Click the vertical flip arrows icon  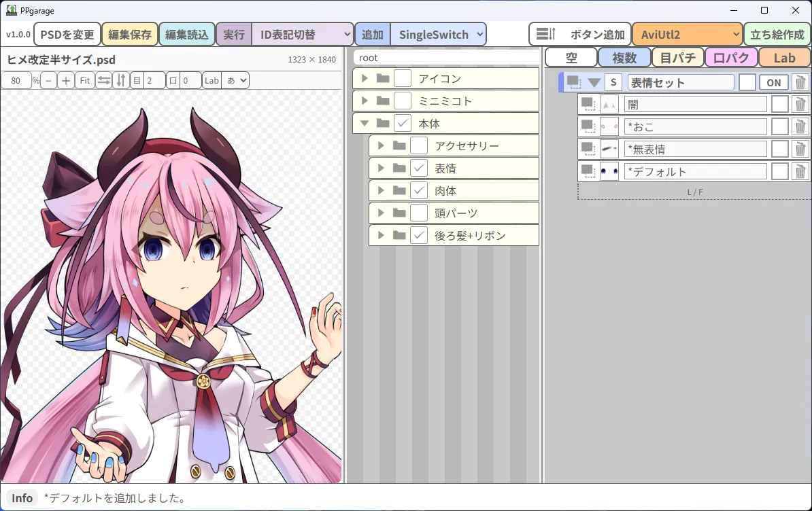tap(120, 80)
